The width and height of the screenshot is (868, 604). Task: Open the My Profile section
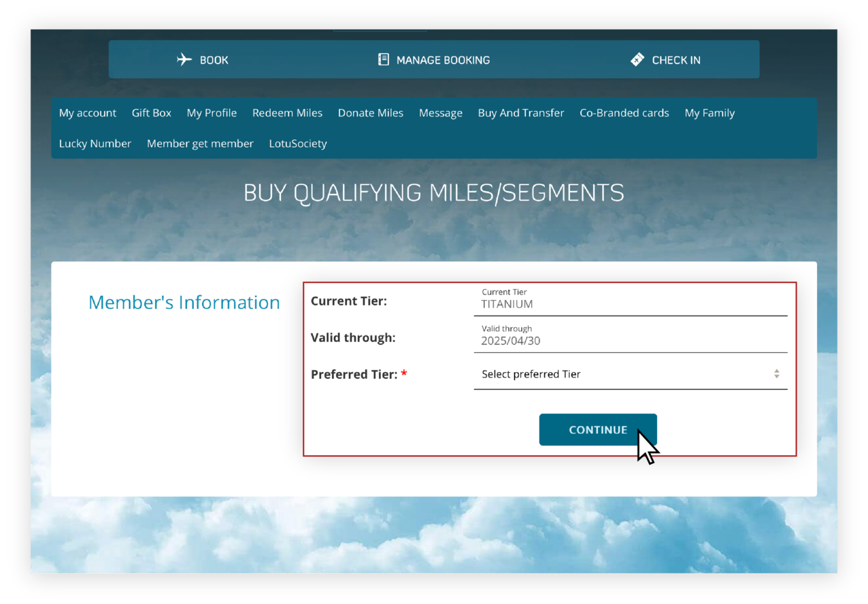point(212,113)
